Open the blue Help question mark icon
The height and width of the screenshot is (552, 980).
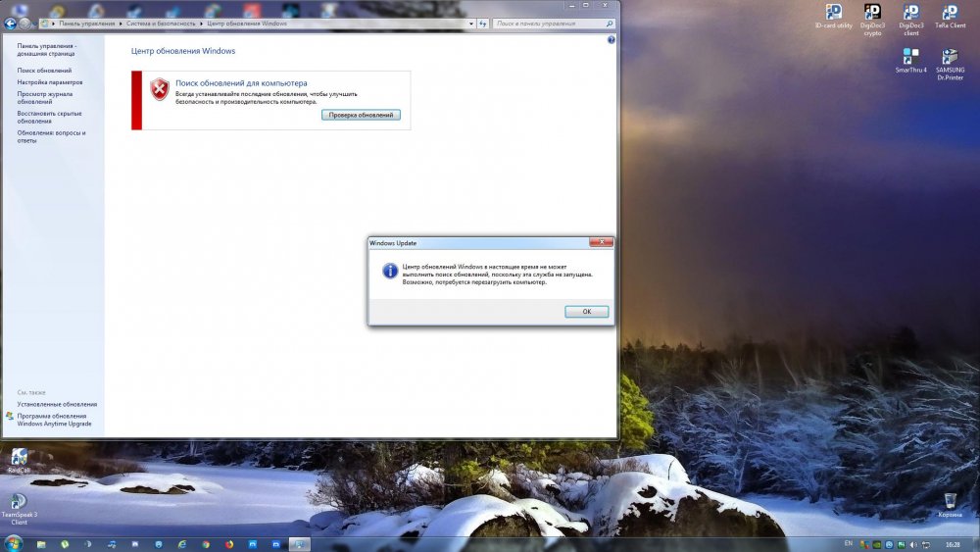tap(611, 40)
